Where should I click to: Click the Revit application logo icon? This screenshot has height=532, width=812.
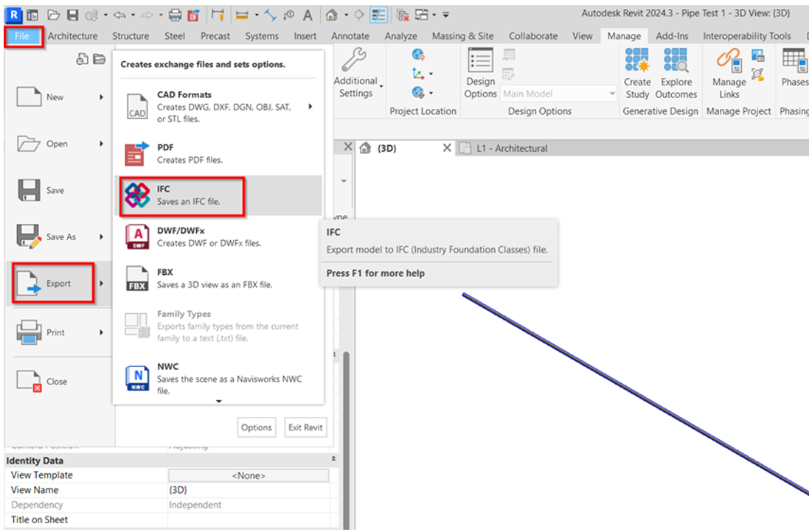14,15
